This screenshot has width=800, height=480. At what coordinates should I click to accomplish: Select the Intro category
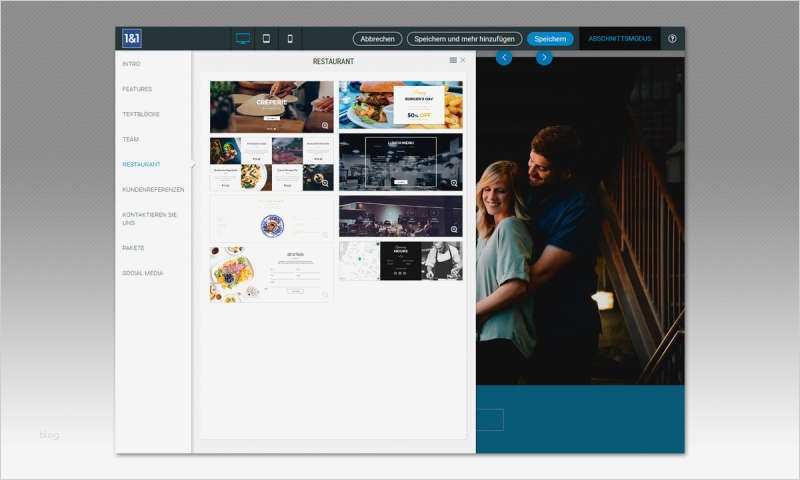click(131, 64)
